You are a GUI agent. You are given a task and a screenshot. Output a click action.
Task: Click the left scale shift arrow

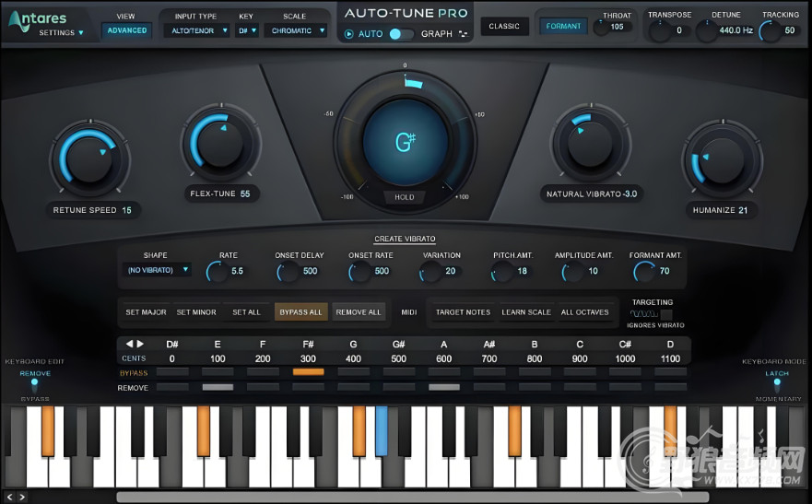129,344
